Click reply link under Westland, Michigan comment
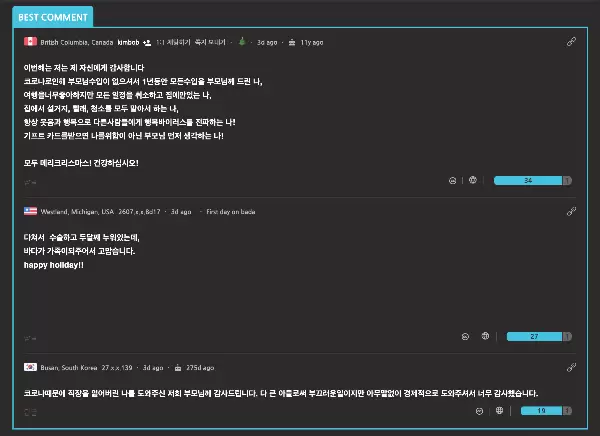Viewport: 600px width, 436px height. tap(30, 338)
